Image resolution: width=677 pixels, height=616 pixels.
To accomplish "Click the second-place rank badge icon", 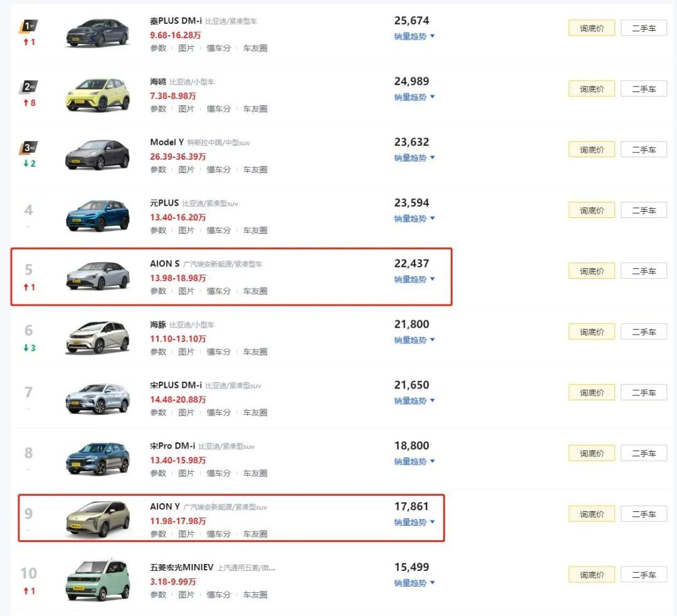I will coord(29,87).
